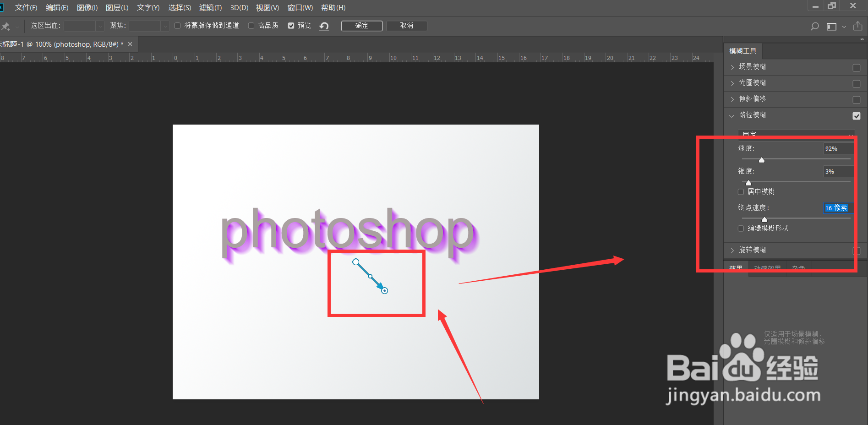
Task: Expand 光圈模糊 section chevron
Action: pyautogui.click(x=732, y=83)
